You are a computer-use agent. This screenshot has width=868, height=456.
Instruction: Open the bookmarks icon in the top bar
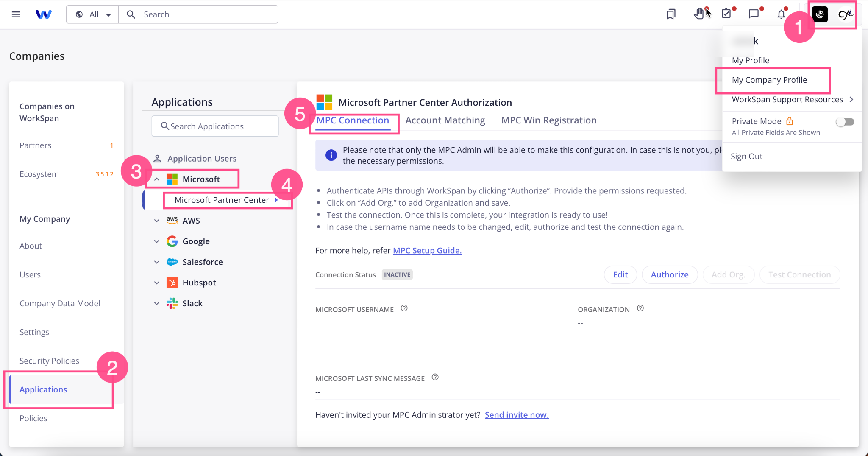(670, 14)
